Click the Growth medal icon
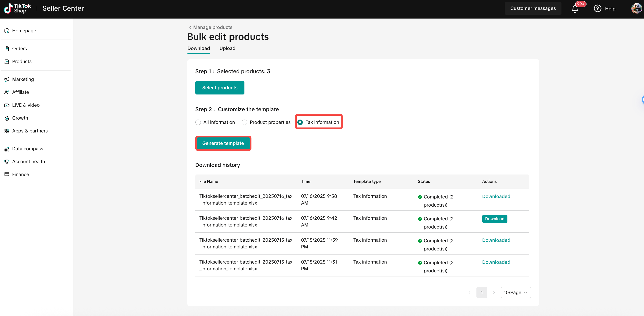Screen dimensions: 644x316 point(7,118)
